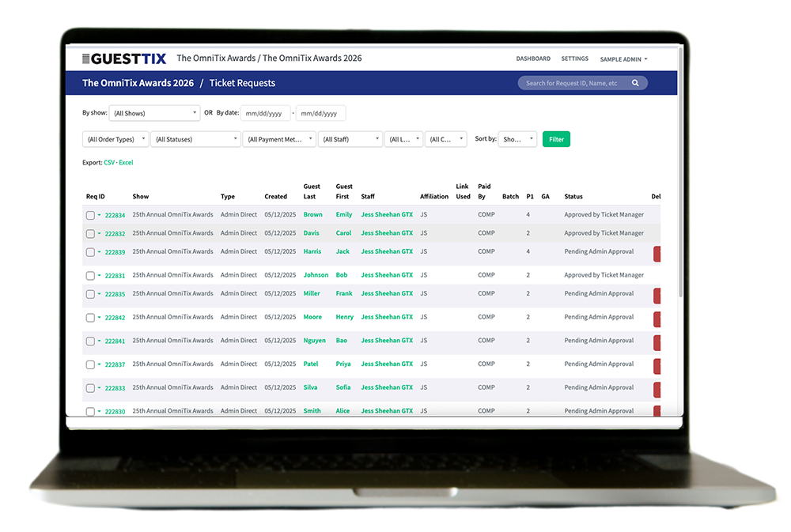Click the page's vertical scrollbar
Viewport: 791px width, 532px height.
(x=680, y=237)
